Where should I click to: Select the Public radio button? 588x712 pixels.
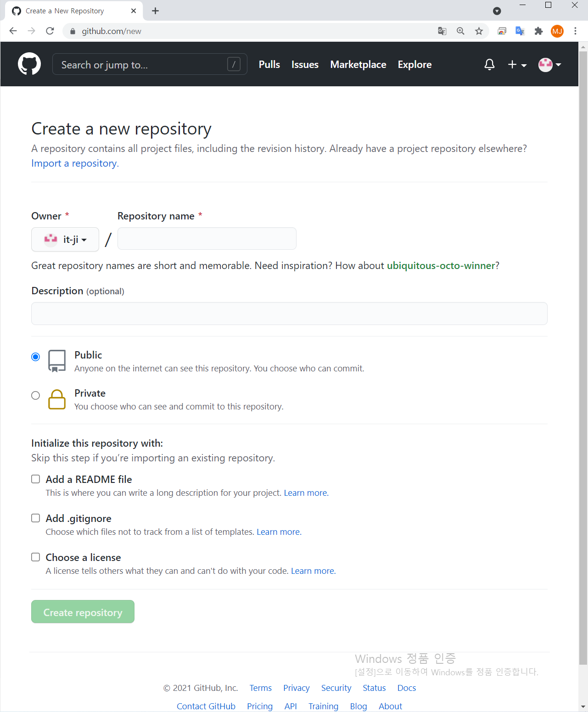35,357
